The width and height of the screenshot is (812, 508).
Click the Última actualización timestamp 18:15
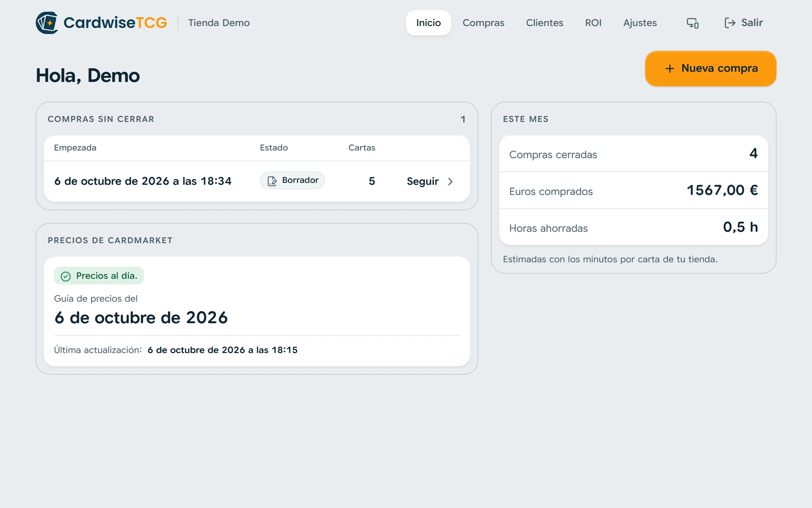pos(222,350)
